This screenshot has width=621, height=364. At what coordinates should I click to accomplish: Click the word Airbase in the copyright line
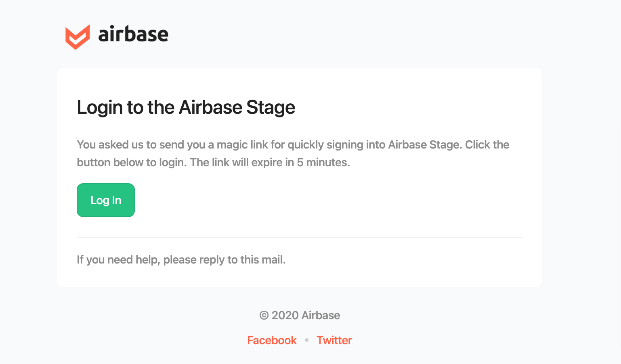tap(321, 315)
